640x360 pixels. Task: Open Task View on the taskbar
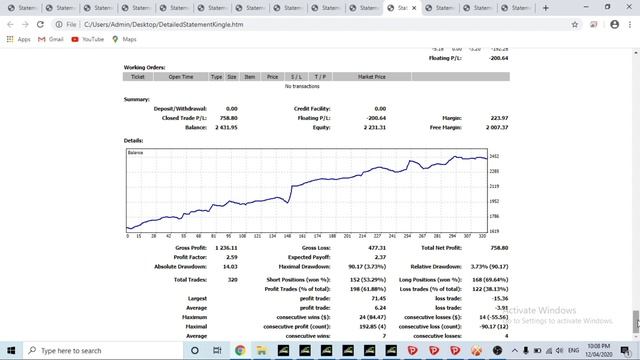tap(217, 351)
